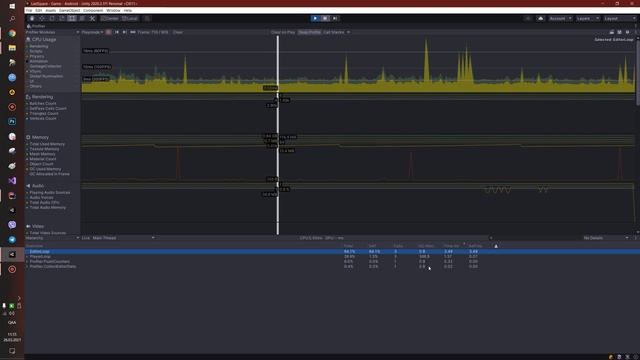Click the Play button

coord(315,18)
